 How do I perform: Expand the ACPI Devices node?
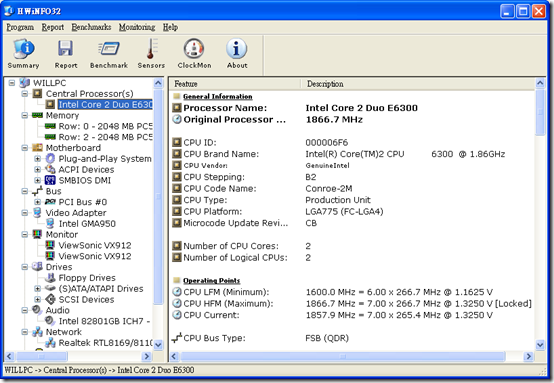click(37, 170)
